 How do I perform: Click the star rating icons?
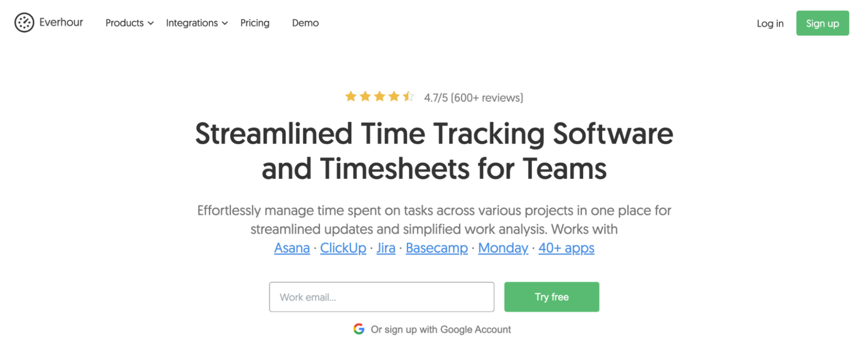[379, 96]
